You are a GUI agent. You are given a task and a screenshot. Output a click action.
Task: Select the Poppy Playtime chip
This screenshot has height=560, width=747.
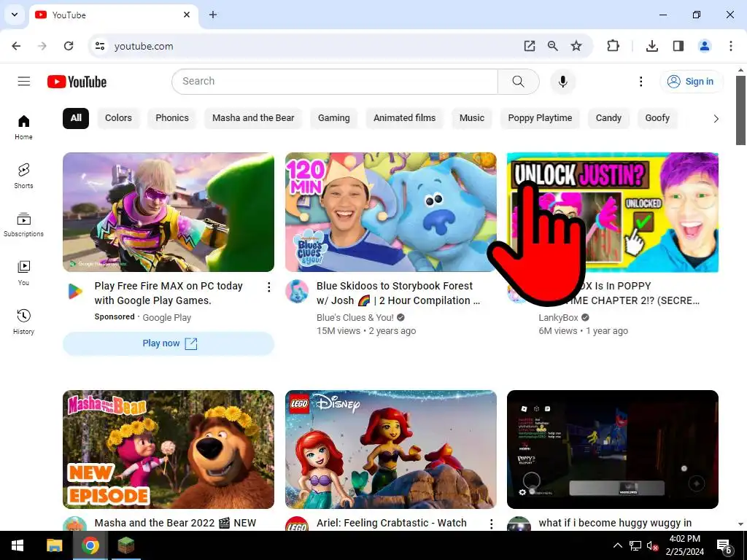pyautogui.click(x=540, y=118)
